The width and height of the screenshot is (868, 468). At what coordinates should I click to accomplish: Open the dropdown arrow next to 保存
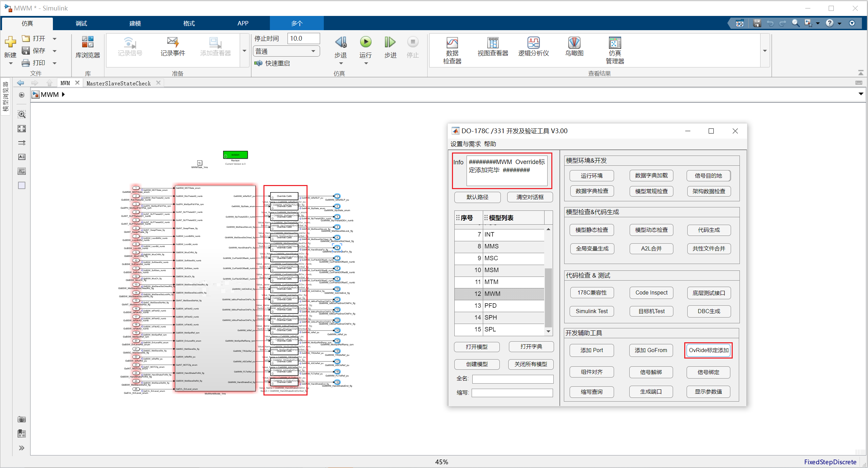click(x=55, y=51)
